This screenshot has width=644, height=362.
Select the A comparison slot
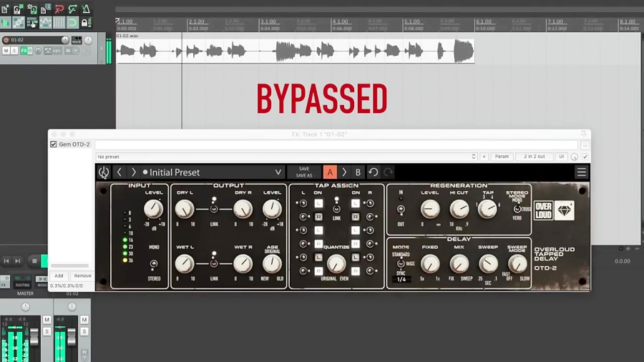pos(330,172)
